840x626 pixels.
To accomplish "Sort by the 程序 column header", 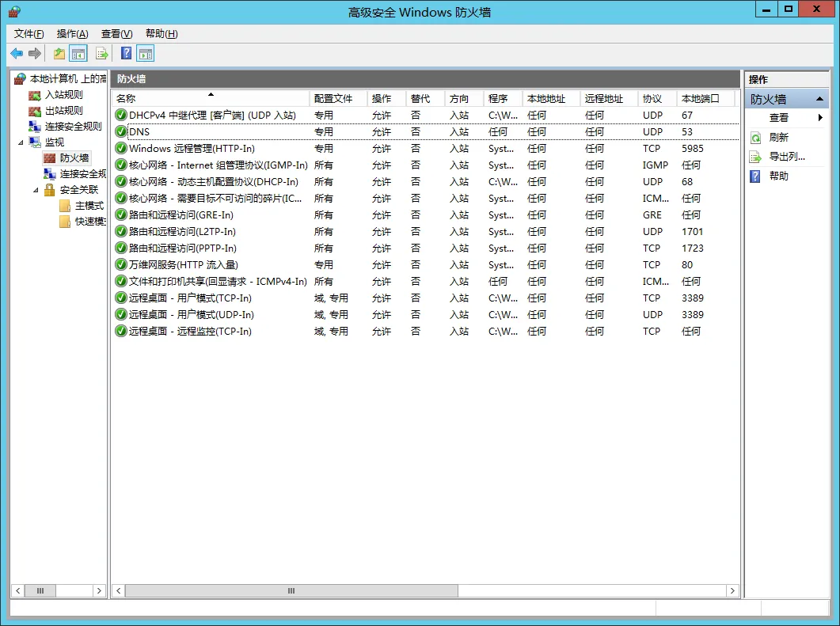I will pyautogui.click(x=503, y=99).
